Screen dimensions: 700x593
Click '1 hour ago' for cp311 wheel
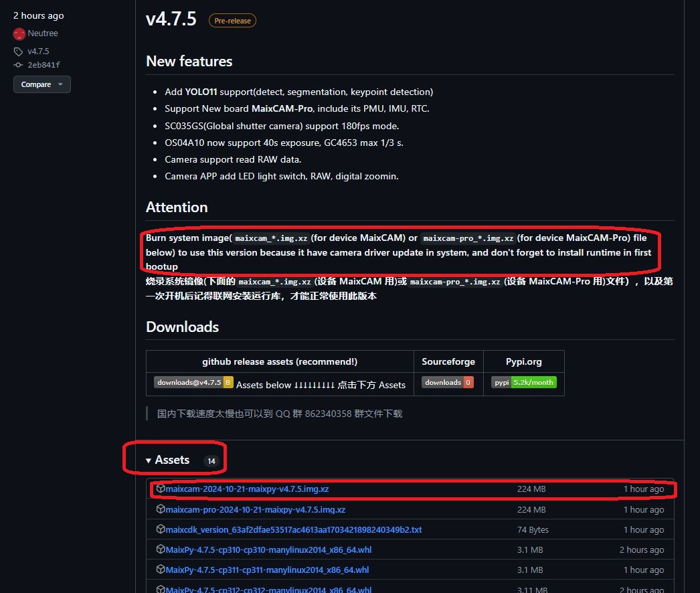tap(644, 570)
